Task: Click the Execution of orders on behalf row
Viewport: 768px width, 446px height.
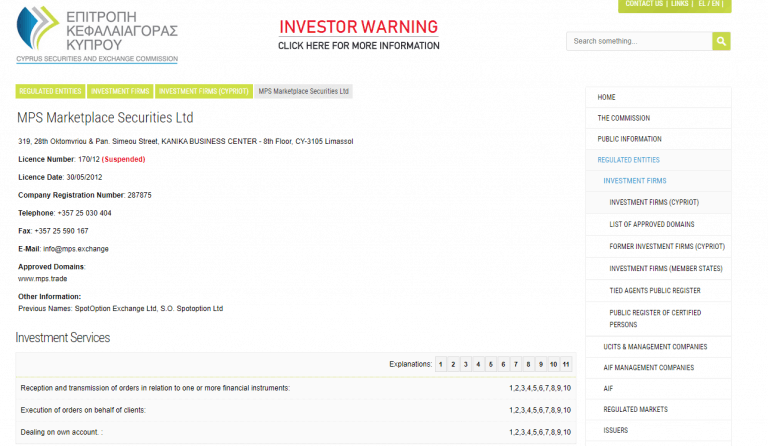Action: (296, 410)
